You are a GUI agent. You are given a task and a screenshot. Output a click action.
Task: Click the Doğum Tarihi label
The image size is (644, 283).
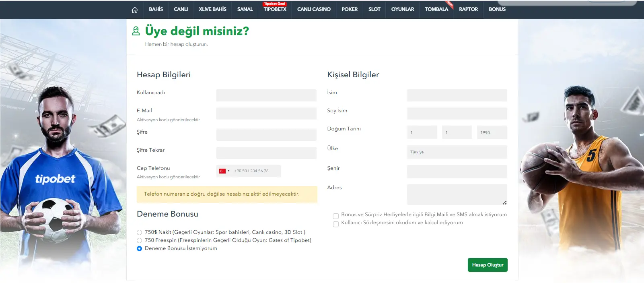point(344,129)
